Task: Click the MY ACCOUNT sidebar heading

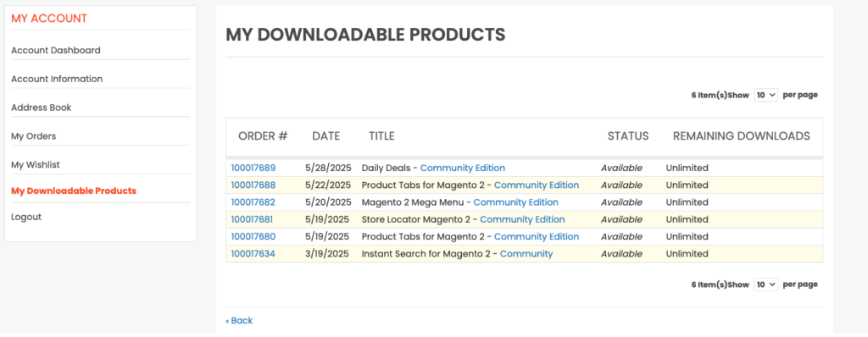Action: coord(49,19)
